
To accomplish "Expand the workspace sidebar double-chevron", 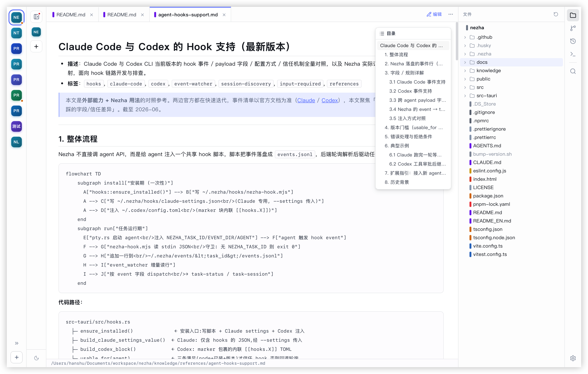I will (x=17, y=343).
